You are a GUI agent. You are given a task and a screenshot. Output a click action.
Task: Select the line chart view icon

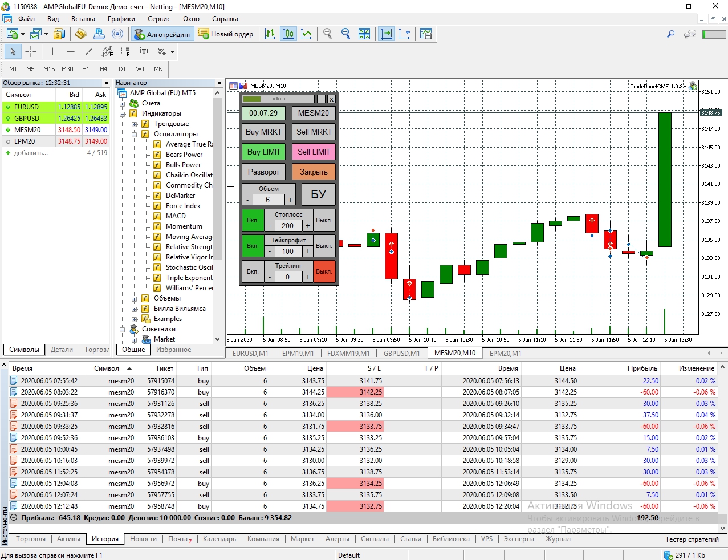click(x=307, y=34)
